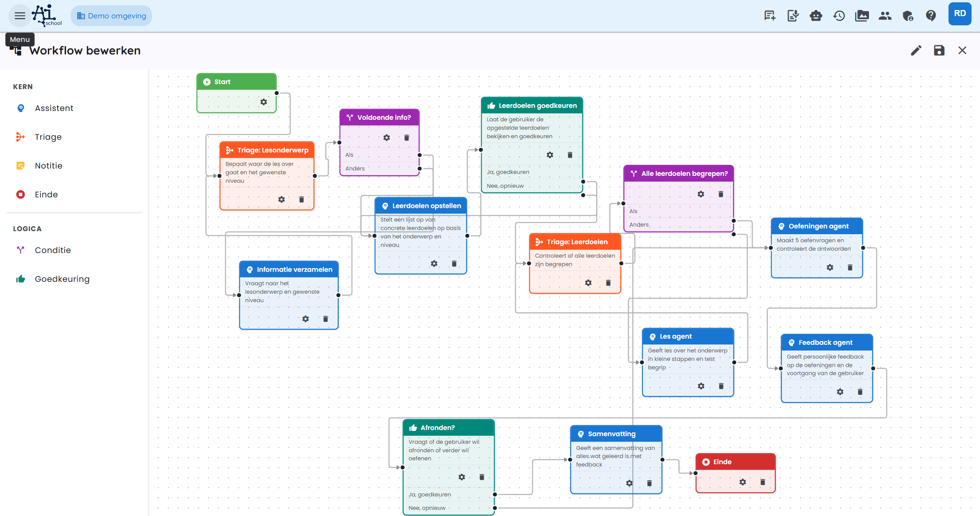Save the workflow with the save icon
The image size is (980, 516).
pos(939,50)
